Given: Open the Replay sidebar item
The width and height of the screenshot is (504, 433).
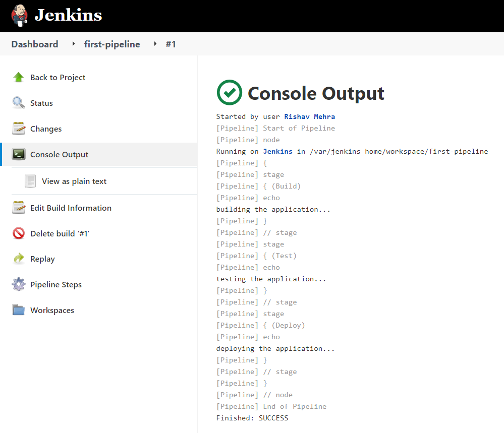Looking at the screenshot, I should (42, 259).
